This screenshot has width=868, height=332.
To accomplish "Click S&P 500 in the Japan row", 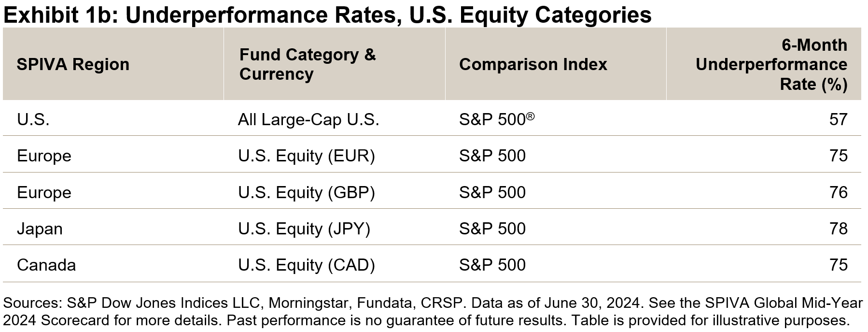I will pos(492,229).
